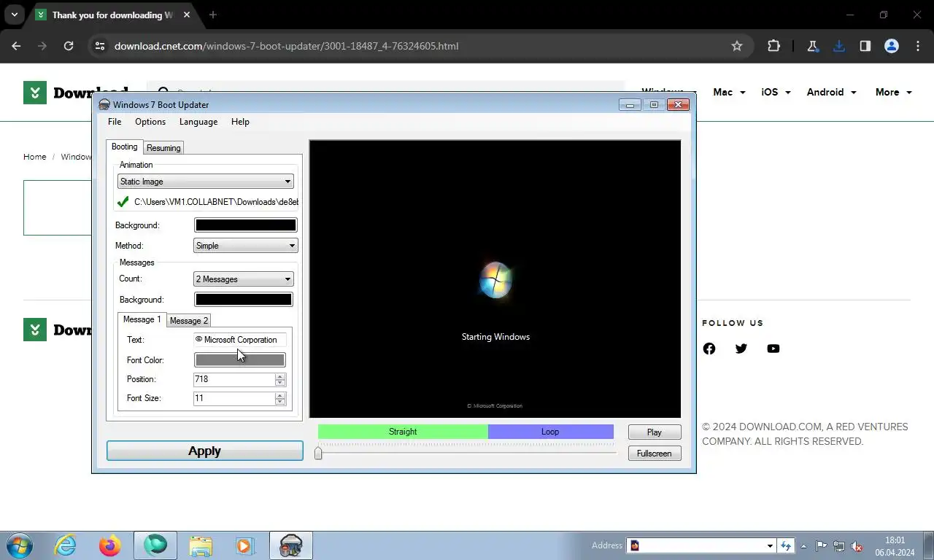Expand the messages Count dropdown
Viewport: 934px width, 560px height.
point(244,279)
